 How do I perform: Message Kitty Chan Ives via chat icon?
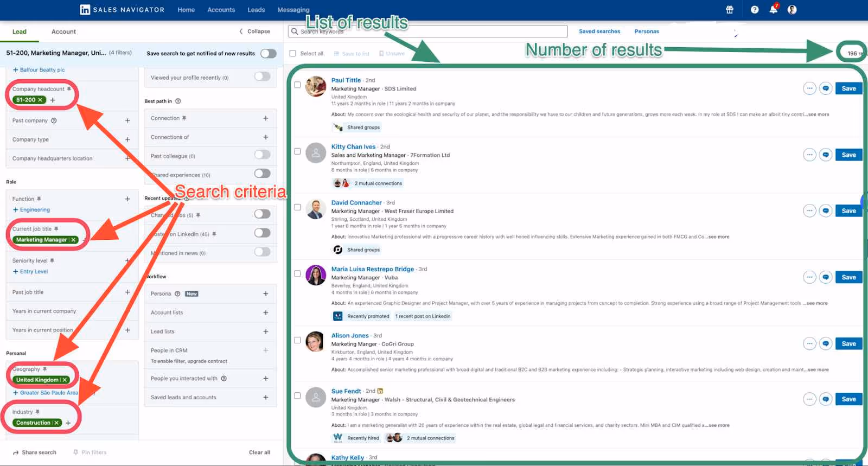coord(826,155)
